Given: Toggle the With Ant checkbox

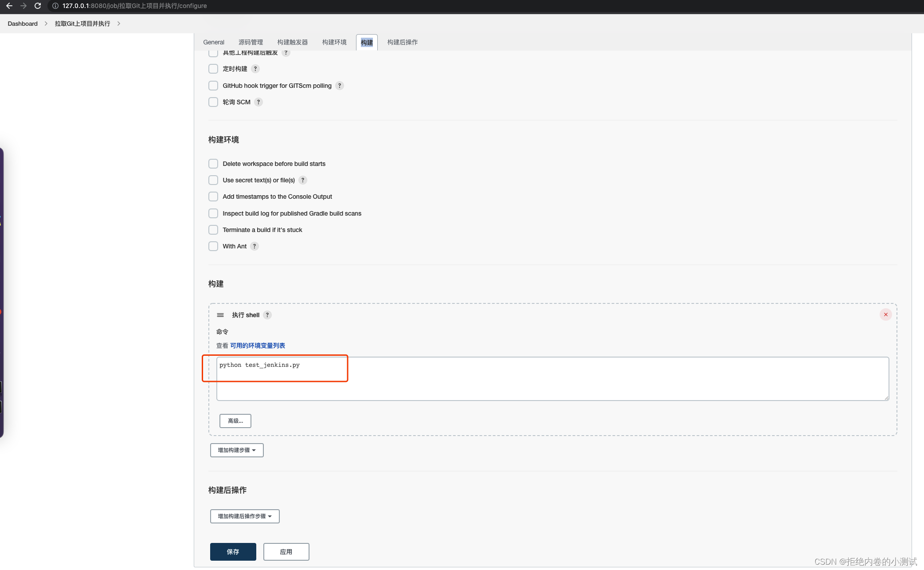Looking at the screenshot, I should 213,246.
